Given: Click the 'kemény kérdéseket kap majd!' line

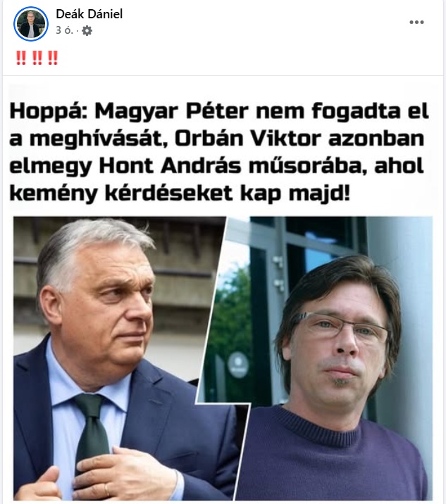Looking at the screenshot, I should [180, 194].
